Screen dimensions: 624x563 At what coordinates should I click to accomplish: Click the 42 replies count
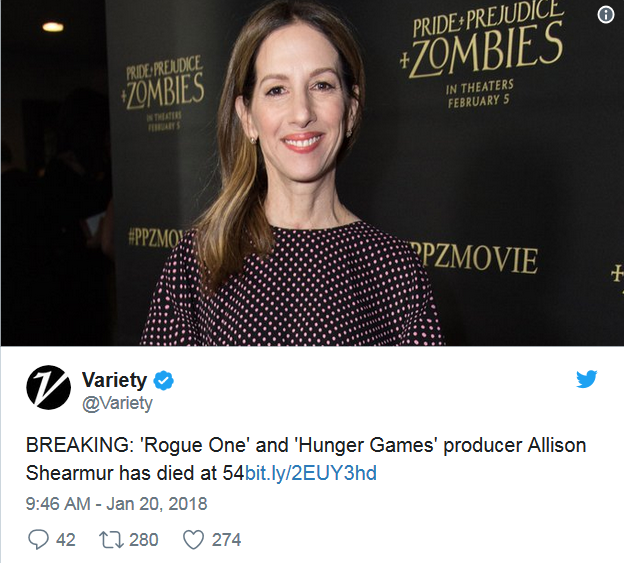(x=66, y=540)
